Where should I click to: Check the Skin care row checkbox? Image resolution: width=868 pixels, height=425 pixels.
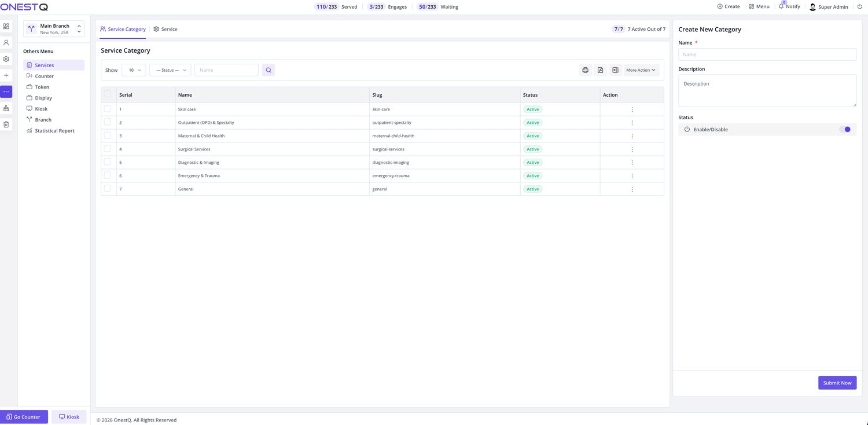[107, 108]
